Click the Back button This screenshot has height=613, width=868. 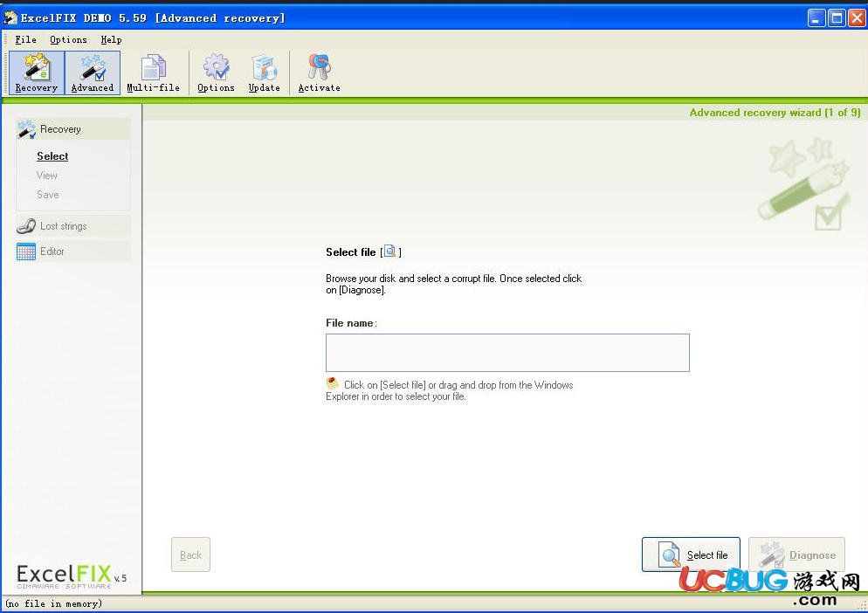click(x=190, y=554)
